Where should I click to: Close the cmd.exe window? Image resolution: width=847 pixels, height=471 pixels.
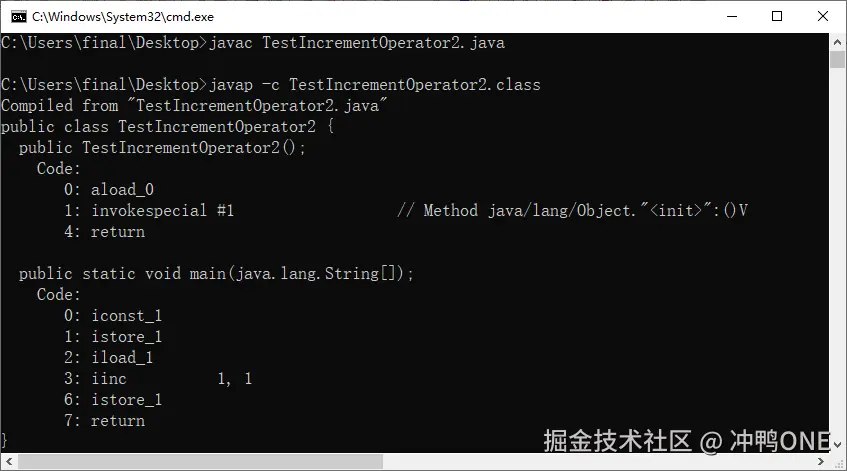click(x=823, y=16)
